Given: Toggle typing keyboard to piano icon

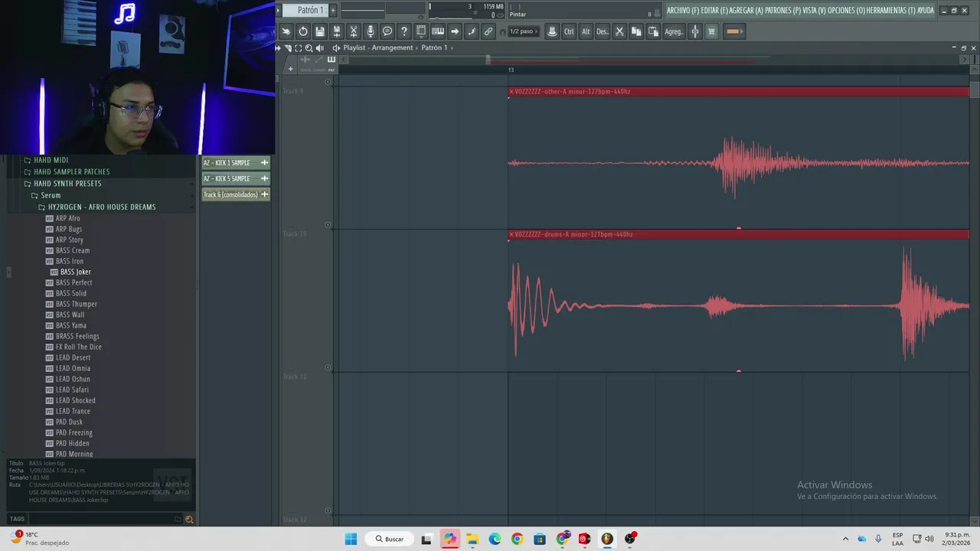Looking at the screenshot, I should [x=438, y=31].
